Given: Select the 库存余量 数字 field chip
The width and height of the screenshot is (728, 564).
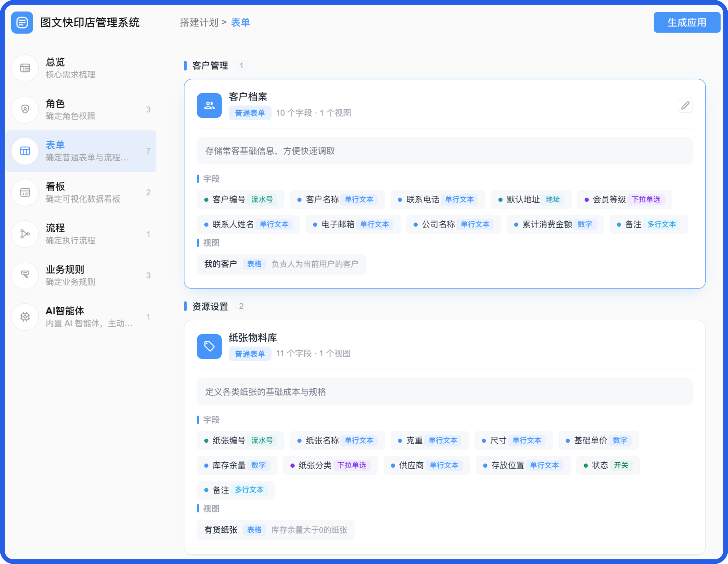Looking at the screenshot, I should pos(237,465).
